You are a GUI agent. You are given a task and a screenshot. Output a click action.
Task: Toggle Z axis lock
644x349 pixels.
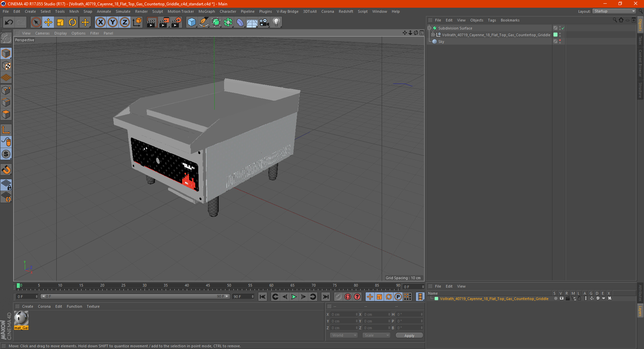pyautogui.click(x=125, y=22)
